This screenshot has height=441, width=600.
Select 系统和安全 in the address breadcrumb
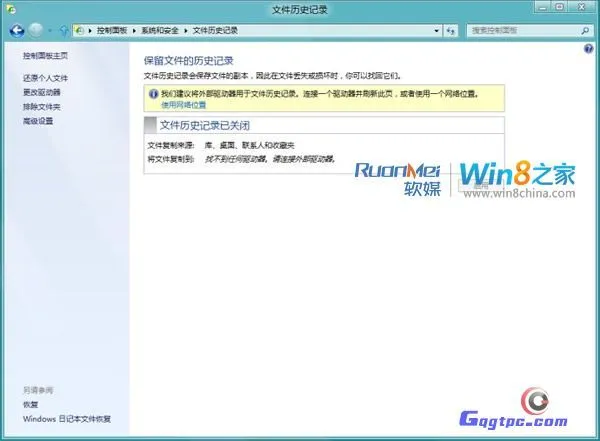coord(160,30)
